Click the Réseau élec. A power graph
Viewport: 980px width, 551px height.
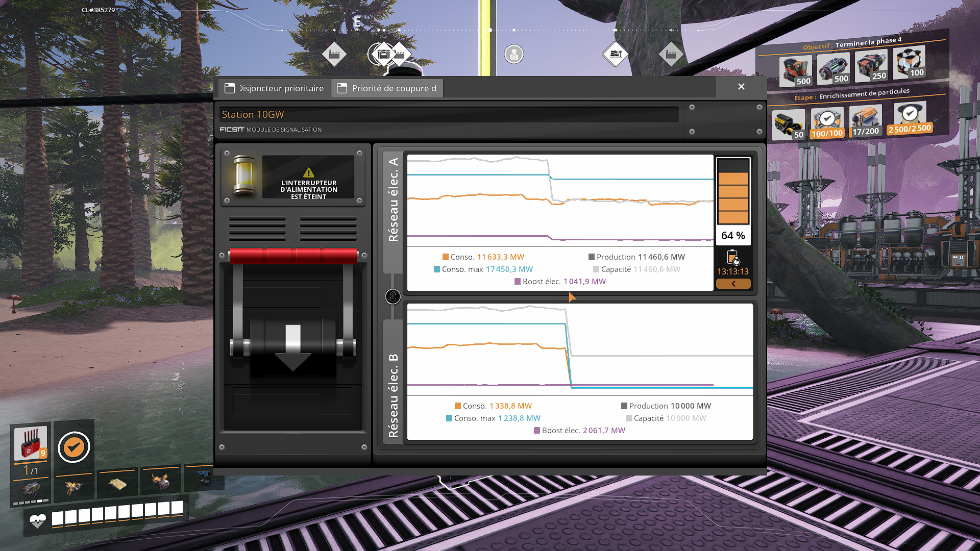[560, 201]
